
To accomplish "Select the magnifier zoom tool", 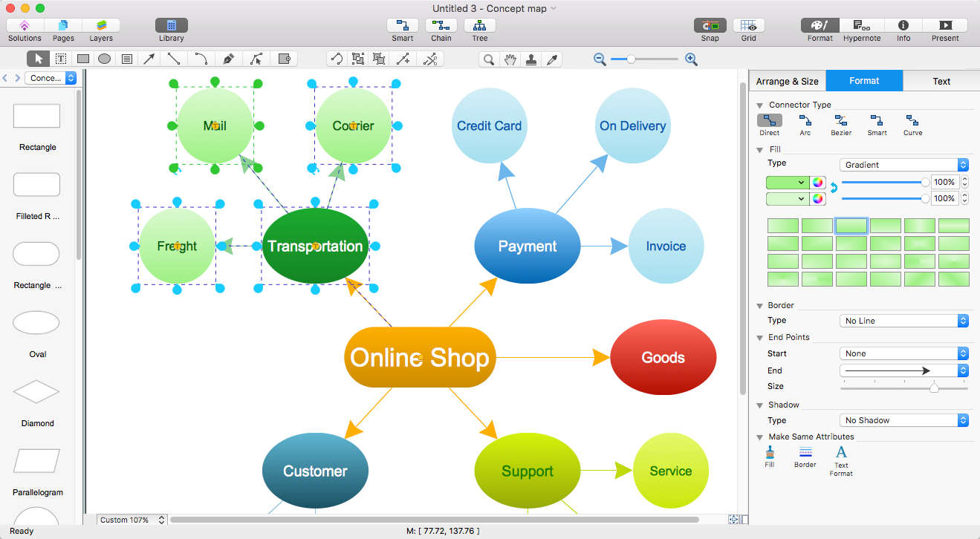I will coord(489,59).
